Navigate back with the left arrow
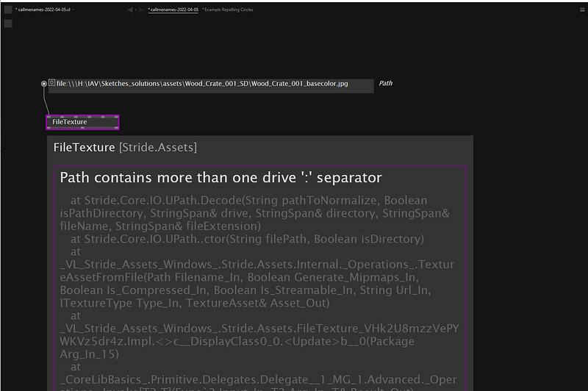 tap(130, 10)
